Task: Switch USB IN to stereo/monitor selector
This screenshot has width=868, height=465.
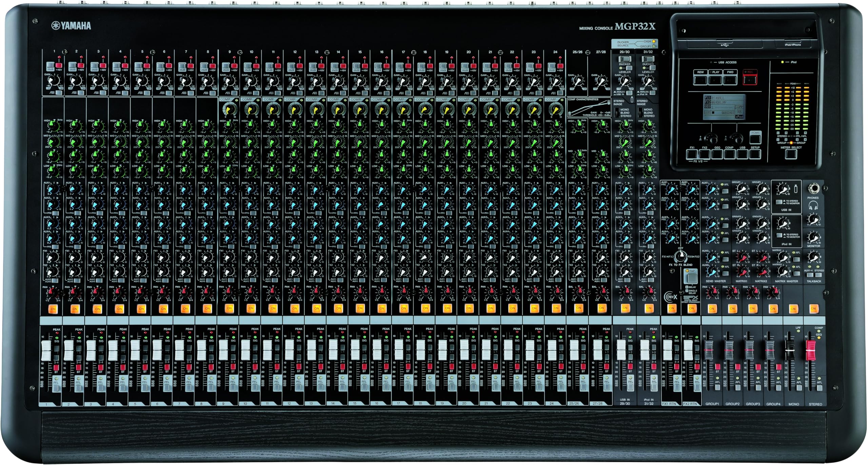Action: click(779, 202)
